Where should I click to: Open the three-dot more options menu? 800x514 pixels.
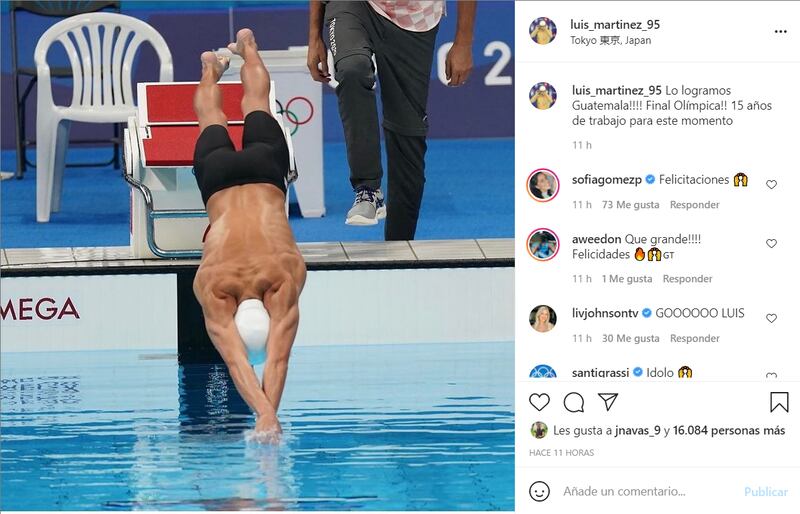[780, 32]
